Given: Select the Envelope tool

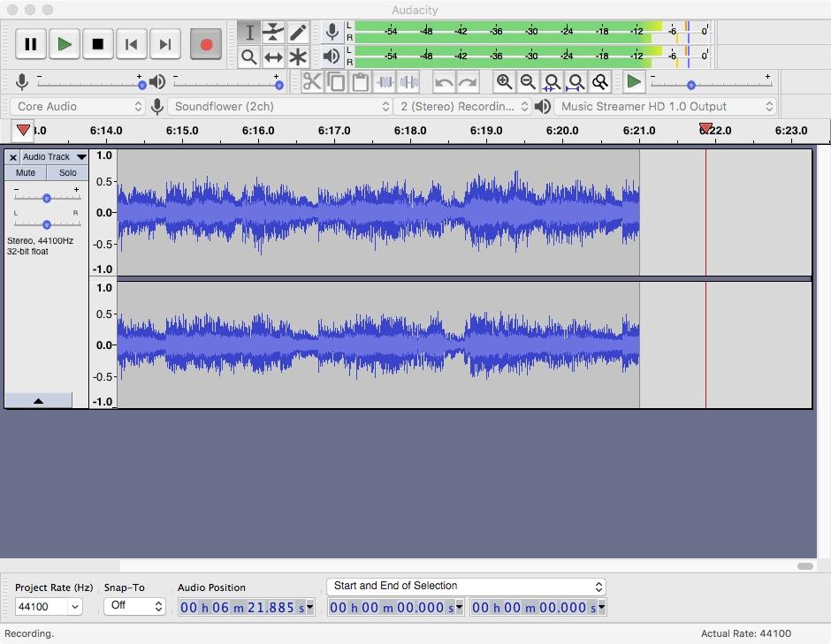Looking at the screenshot, I should click(x=273, y=33).
